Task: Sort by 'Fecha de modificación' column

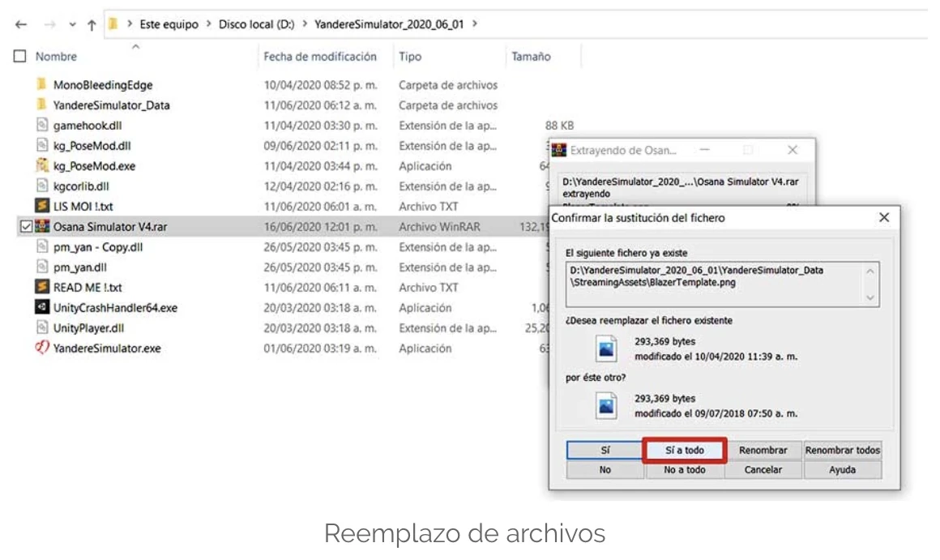Action: tap(319, 57)
